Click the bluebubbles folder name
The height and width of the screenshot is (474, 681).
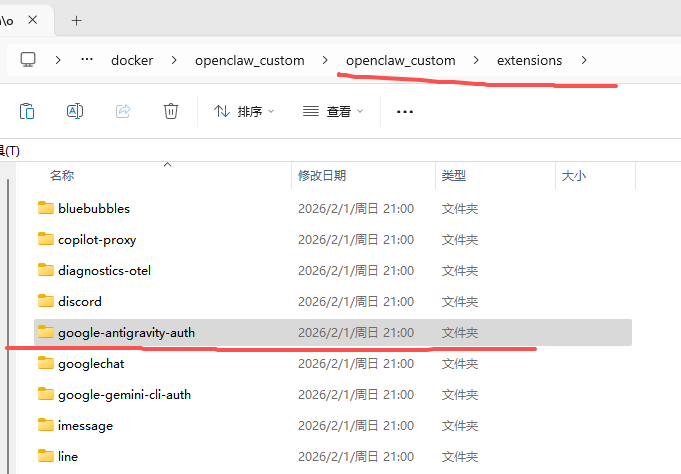coord(94,209)
